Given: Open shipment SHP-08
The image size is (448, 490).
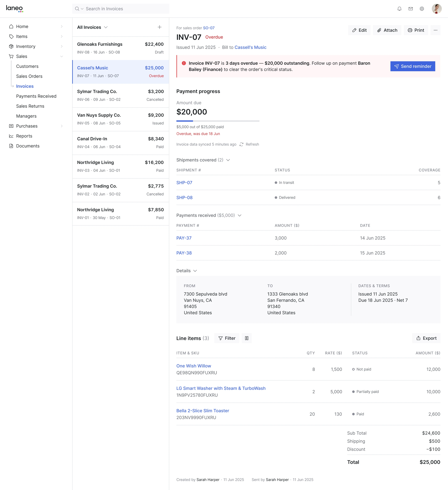Looking at the screenshot, I should [184, 198].
